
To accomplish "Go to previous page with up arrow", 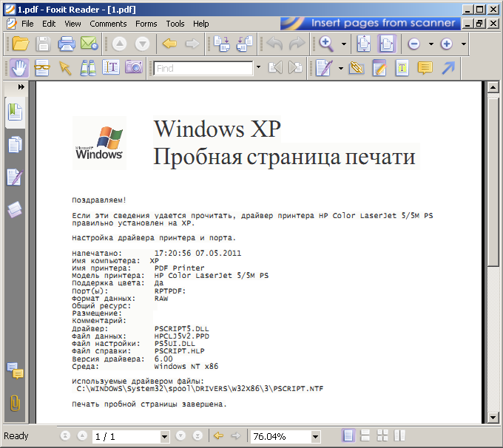I will pos(119,44).
